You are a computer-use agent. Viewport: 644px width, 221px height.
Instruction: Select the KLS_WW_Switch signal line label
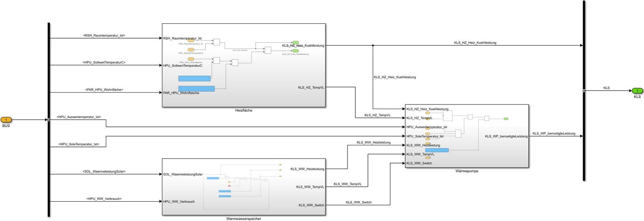pos(358,202)
